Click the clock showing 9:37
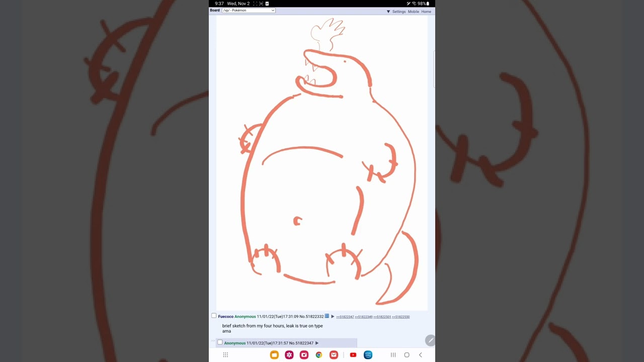The image size is (644, 362). click(219, 4)
